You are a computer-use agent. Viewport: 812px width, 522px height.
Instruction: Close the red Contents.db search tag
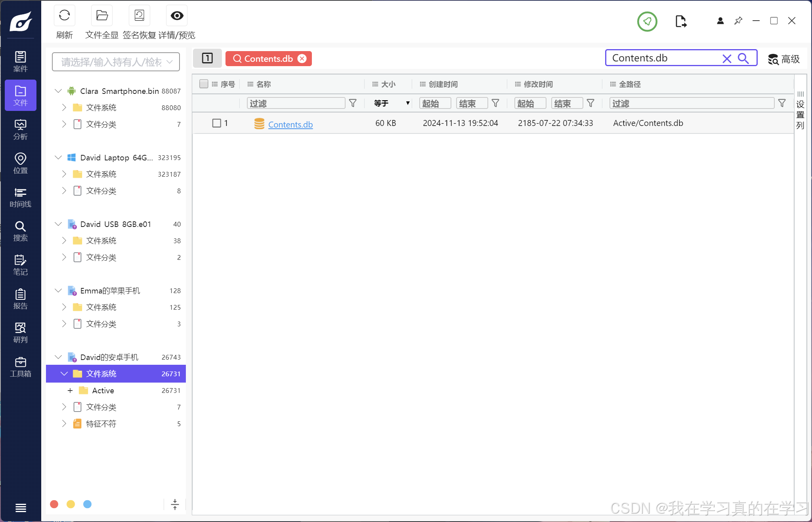pos(302,59)
